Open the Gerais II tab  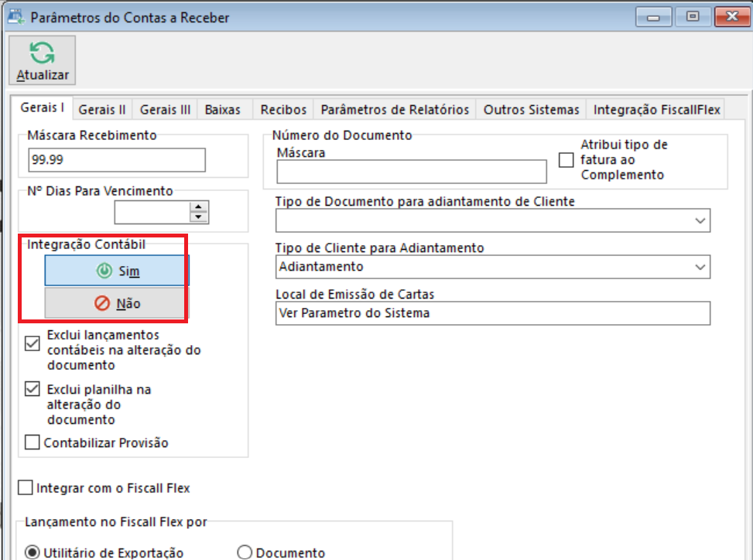102,110
